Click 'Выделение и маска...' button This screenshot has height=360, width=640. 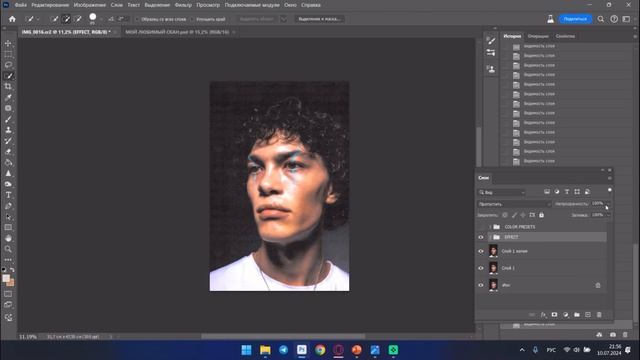click(x=320, y=19)
